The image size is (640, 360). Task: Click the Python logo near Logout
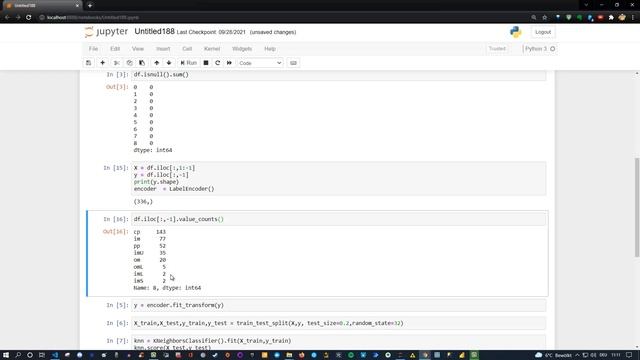[x=516, y=32]
